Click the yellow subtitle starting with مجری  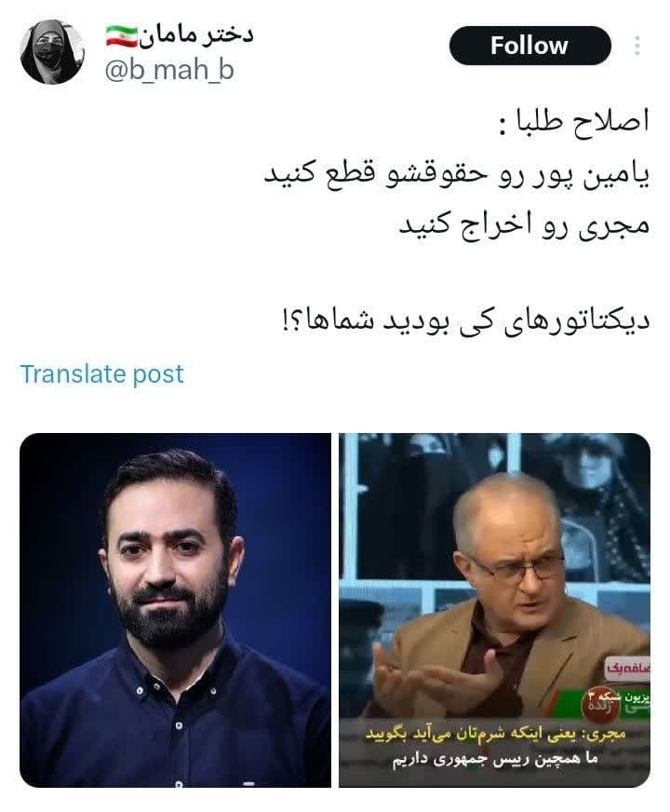(495, 735)
